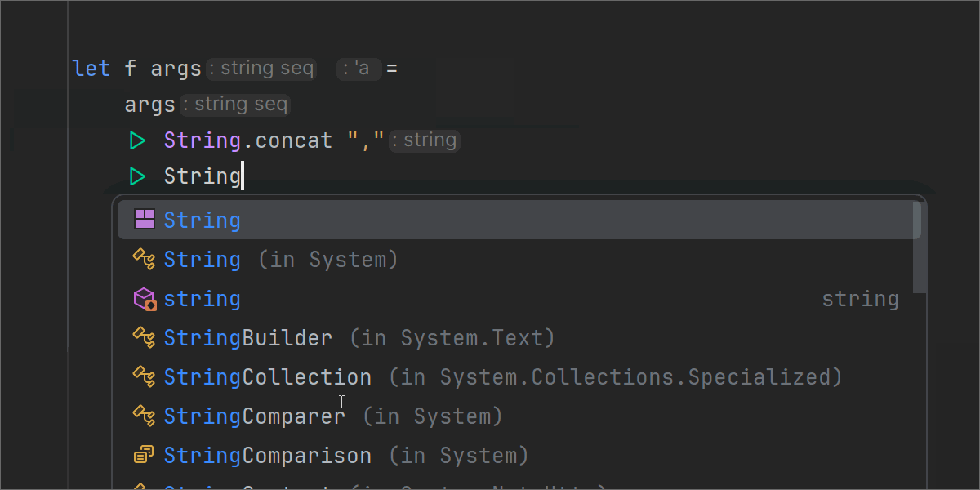Click the ': string' inlay hint after concat
This screenshot has width=980, height=490.
coord(425,140)
